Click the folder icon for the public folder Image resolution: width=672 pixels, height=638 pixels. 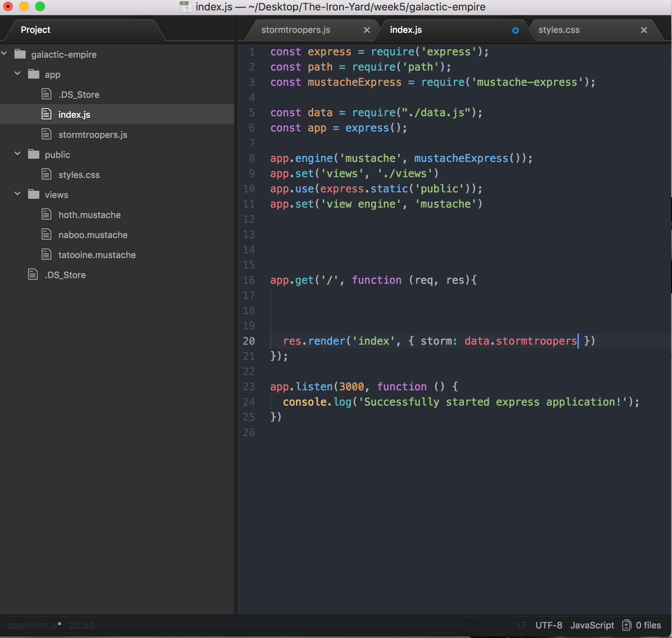pyautogui.click(x=33, y=154)
